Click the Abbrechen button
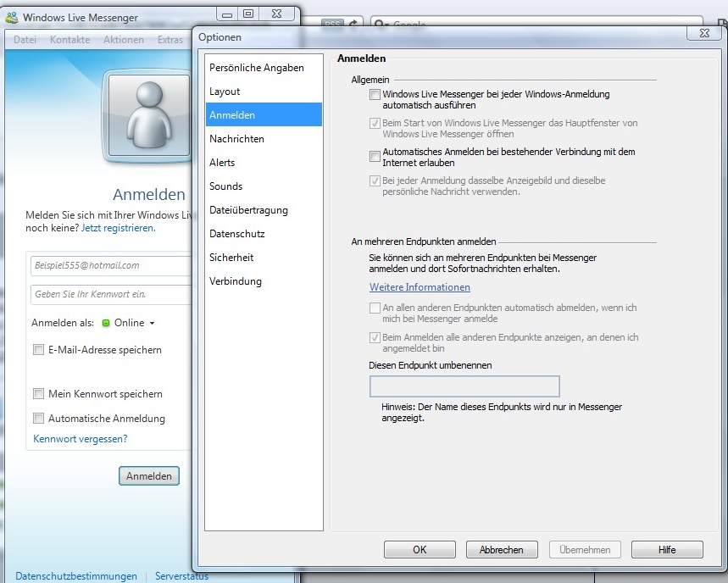The height and width of the screenshot is (583, 728). pos(502,550)
